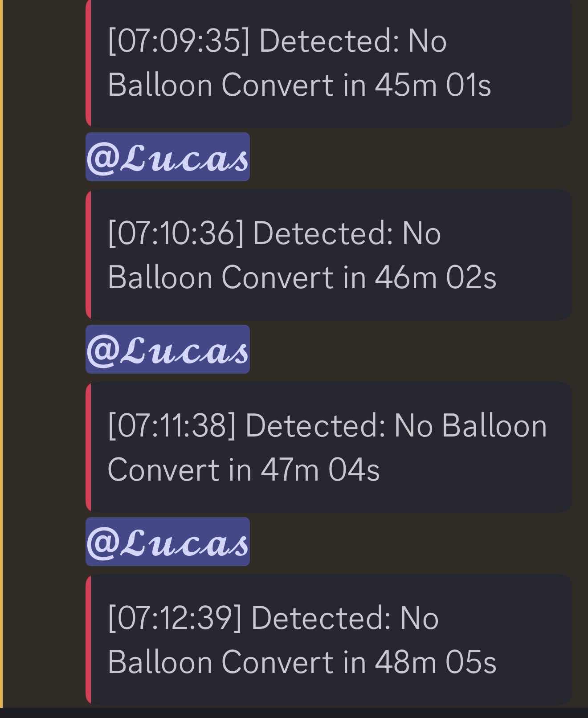This screenshot has width=588, height=718.
Task: Click the "48m 05s" duration text
Action: point(435,662)
